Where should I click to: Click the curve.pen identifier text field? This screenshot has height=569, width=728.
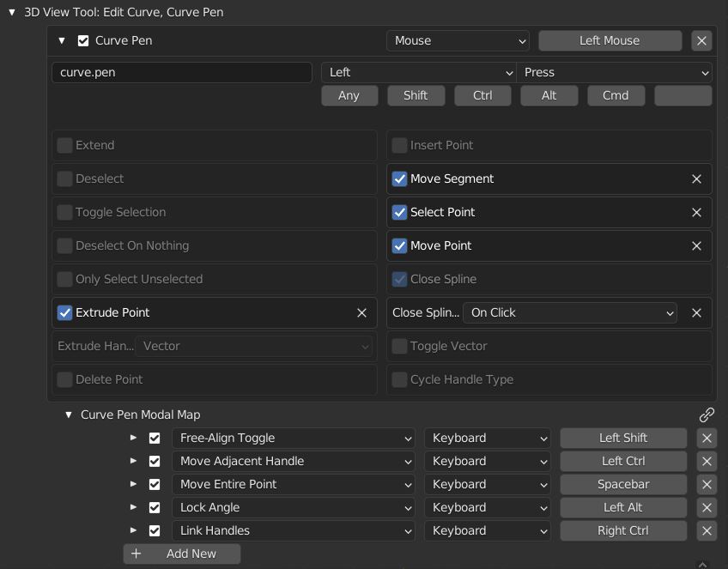click(182, 72)
